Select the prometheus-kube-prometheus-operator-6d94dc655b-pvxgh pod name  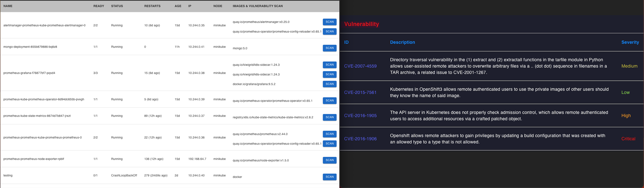[44, 99]
